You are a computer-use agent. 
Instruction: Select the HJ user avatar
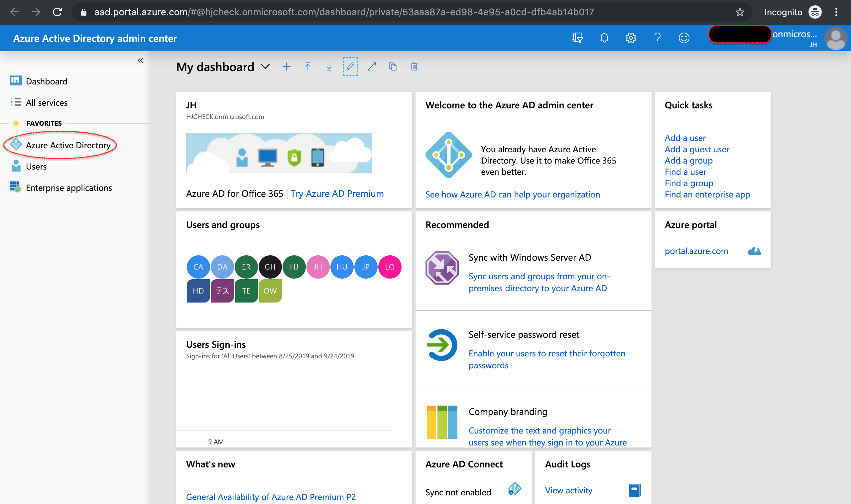[294, 267]
